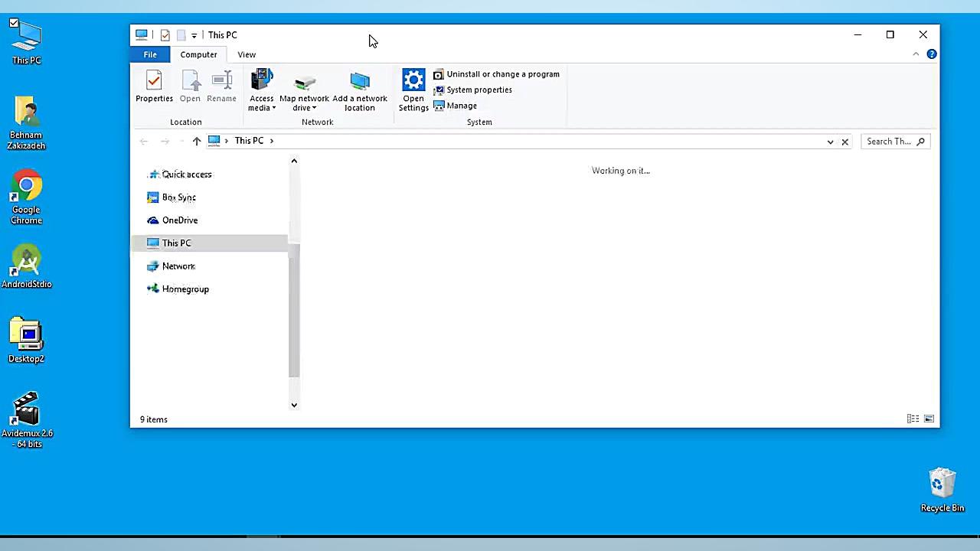Expand the This PC breadcrumb chevron
This screenshot has height=551, width=980.
[271, 141]
